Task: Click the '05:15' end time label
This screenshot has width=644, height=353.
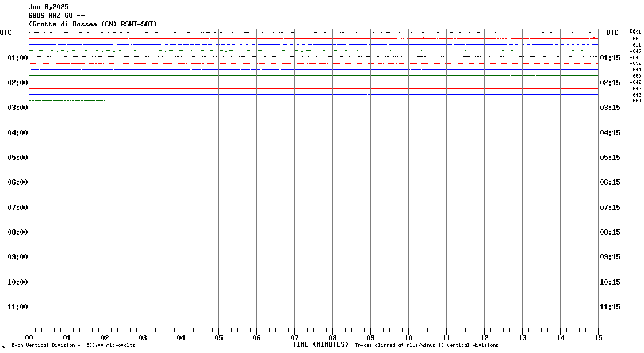Action: point(610,157)
